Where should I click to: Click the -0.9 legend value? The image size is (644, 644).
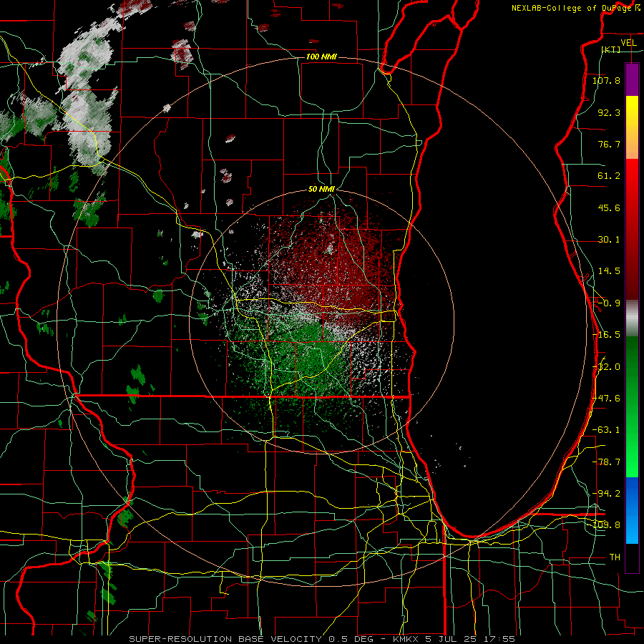pos(609,303)
